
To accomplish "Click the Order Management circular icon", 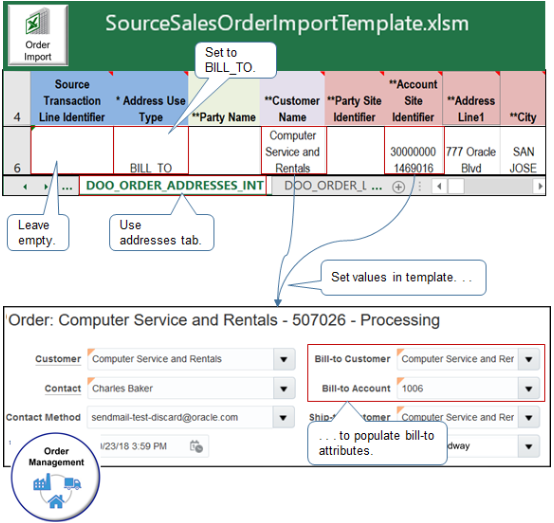I will point(56,478).
